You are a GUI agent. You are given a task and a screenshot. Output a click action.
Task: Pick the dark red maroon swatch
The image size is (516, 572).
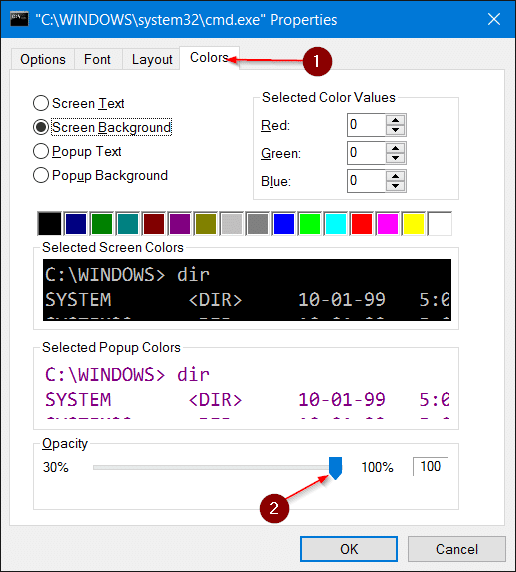click(154, 224)
